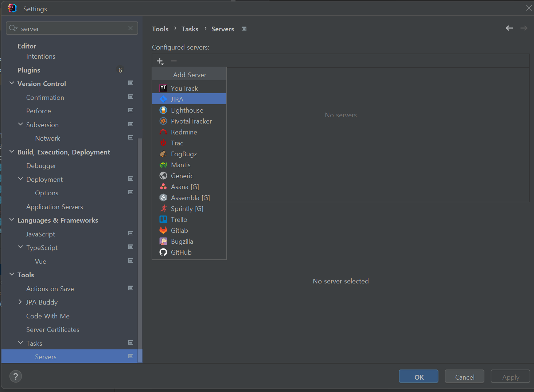Click the Trello board icon
The image size is (534, 392).
pyautogui.click(x=163, y=219)
